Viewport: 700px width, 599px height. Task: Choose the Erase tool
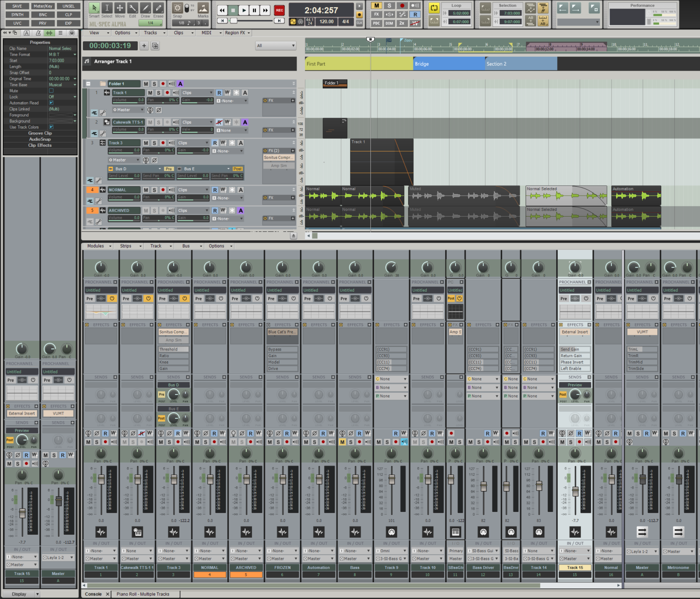(x=158, y=8)
